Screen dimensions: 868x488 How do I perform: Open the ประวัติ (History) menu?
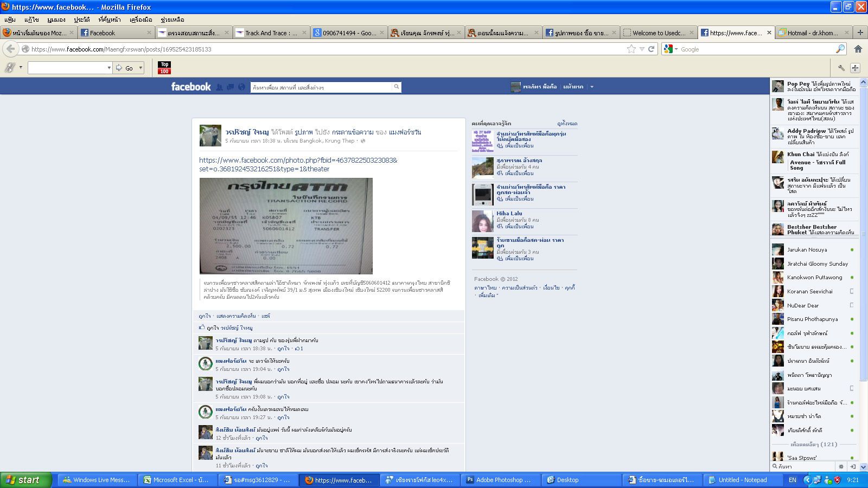pos(82,20)
